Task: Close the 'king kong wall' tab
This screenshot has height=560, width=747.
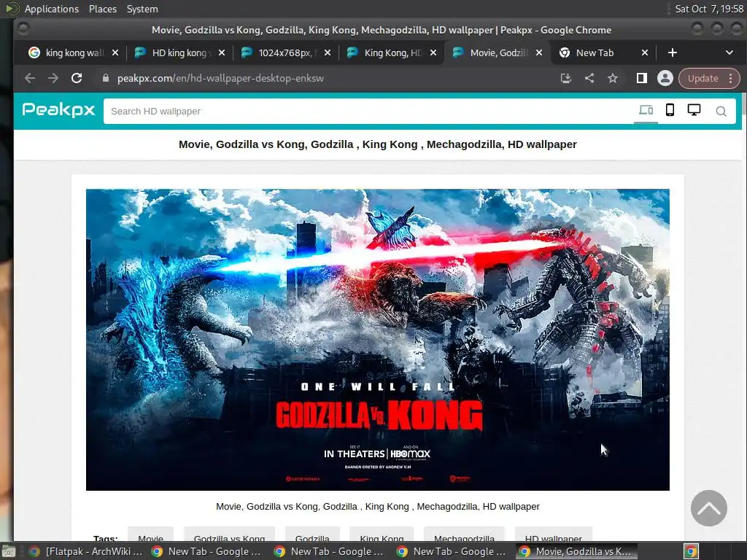Action: click(x=115, y=52)
